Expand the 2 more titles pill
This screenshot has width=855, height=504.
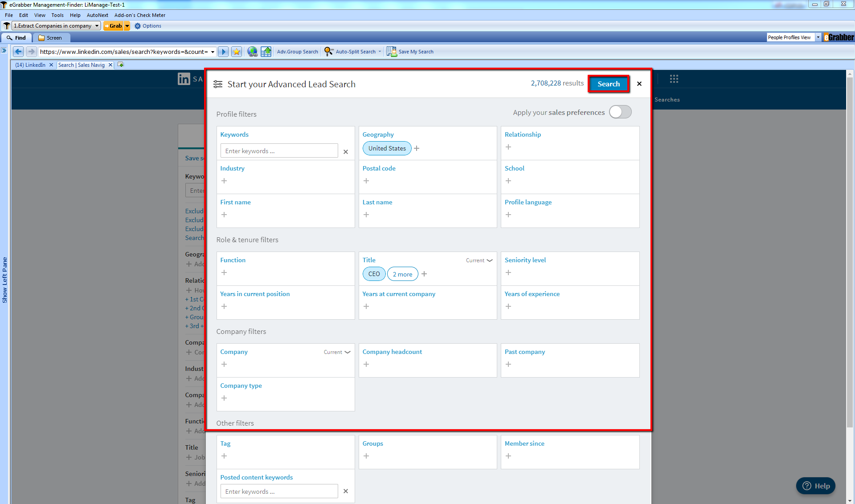(402, 274)
